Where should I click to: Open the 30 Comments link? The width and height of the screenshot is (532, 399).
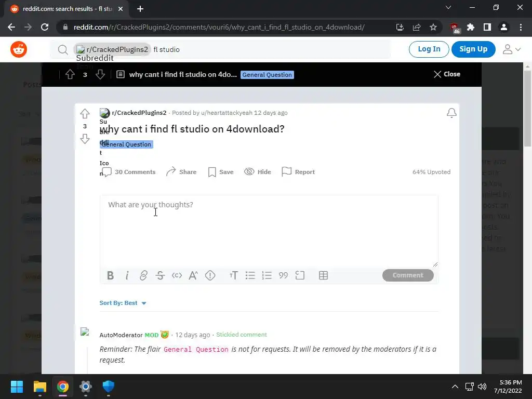(129, 172)
